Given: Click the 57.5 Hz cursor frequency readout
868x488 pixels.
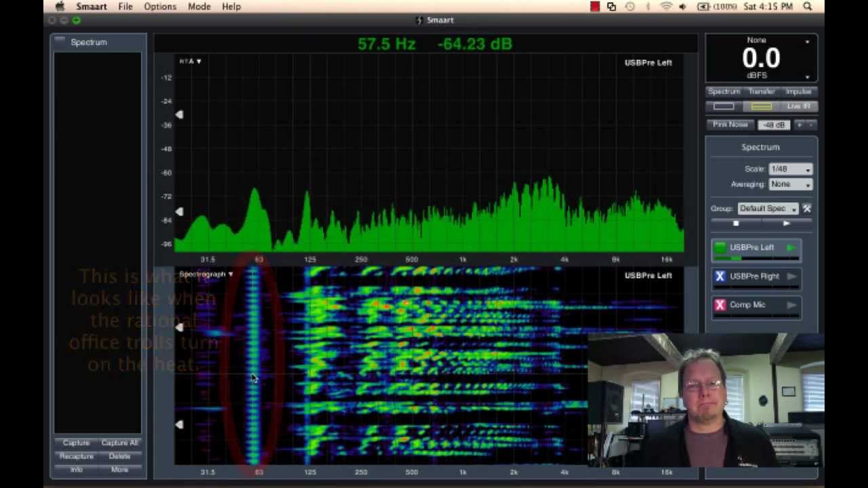Looking at the screenshot, I should pos(387,44).
